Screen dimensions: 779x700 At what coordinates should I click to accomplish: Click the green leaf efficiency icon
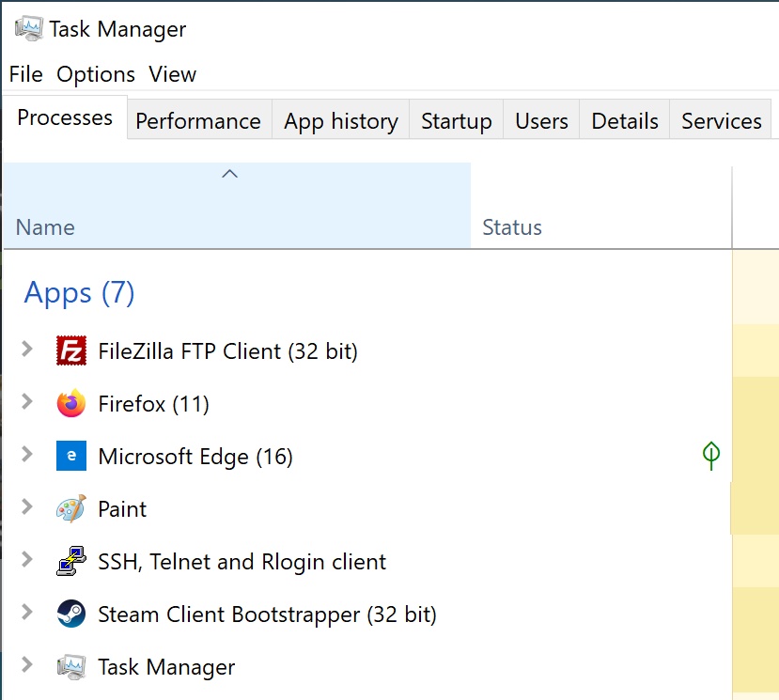pos(711,456)
